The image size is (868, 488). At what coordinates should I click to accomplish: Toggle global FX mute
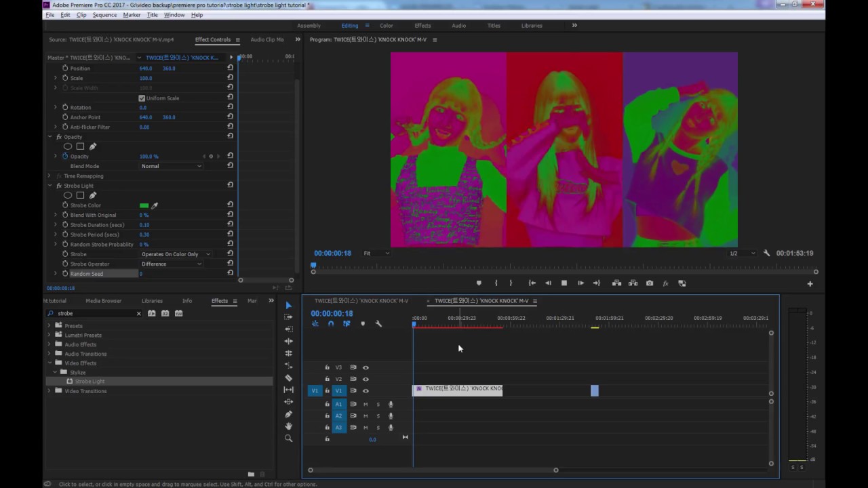[665, 283]
